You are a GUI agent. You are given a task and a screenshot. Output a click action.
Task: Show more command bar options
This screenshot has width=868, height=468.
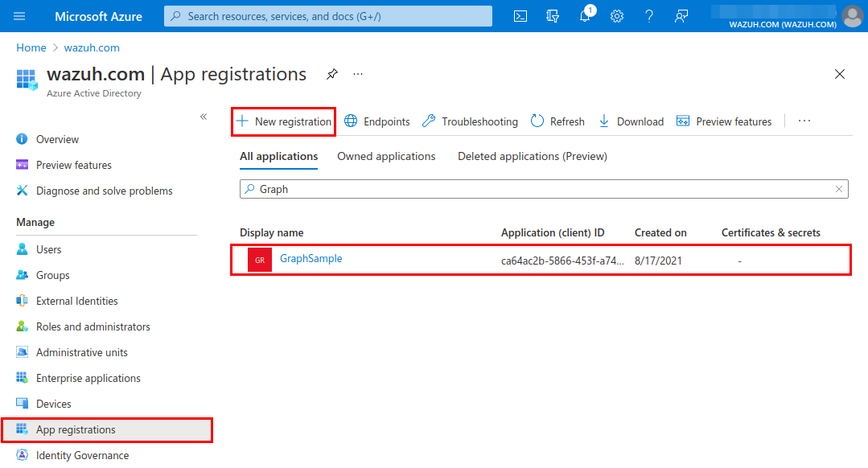[804, 121]
